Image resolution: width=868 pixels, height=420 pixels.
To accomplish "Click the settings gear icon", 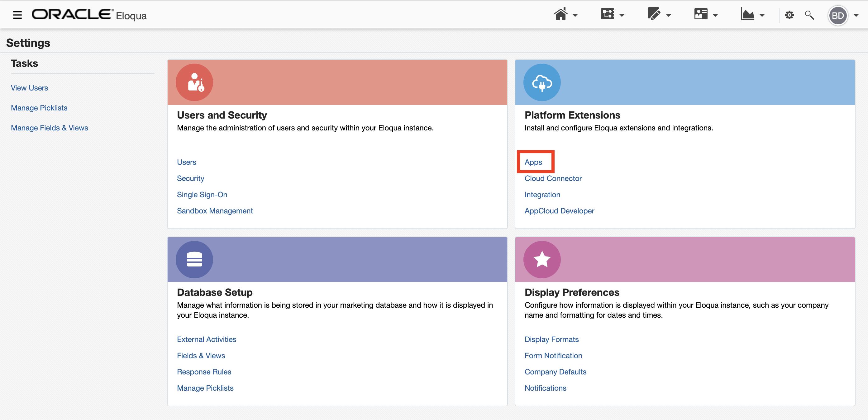I will tap(789, 15).
